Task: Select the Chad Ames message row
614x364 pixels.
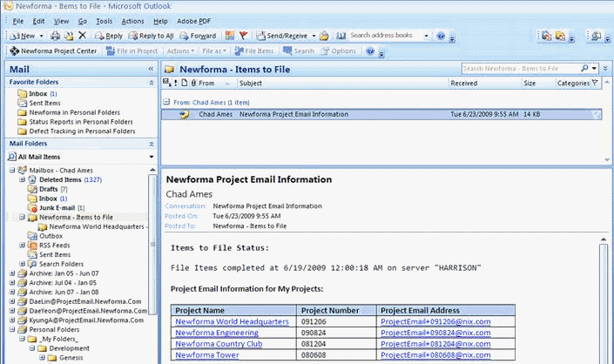Action: [381, 114]
